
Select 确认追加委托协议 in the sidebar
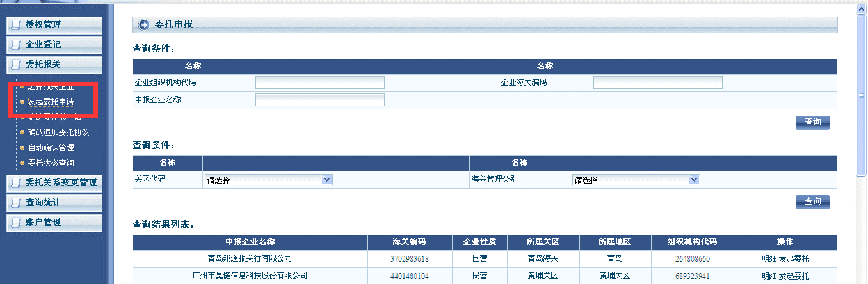point(58,132)
